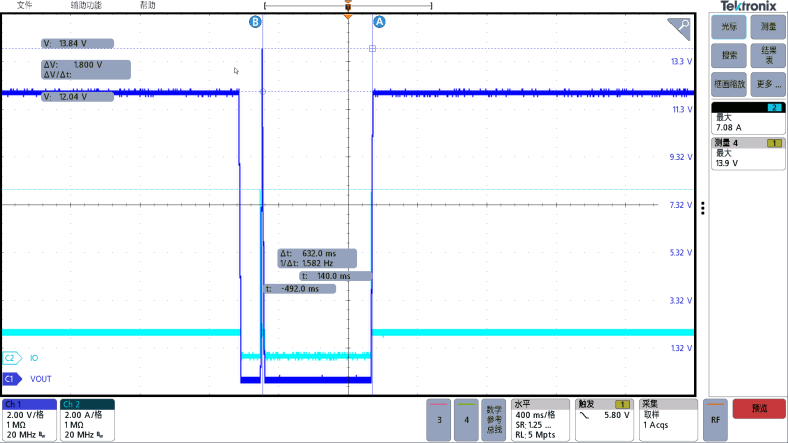The width and height of the screenshot is (788, 443).
Task: Select cursor A marker handle
Action: coord(378,21)
